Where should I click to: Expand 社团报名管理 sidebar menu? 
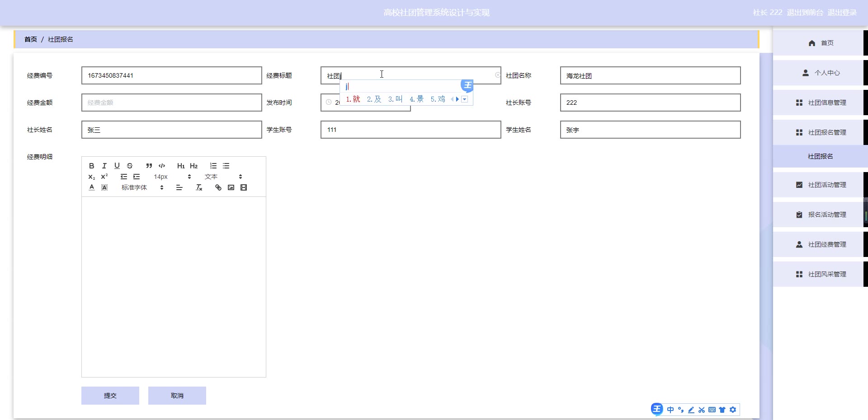[818, 132]
